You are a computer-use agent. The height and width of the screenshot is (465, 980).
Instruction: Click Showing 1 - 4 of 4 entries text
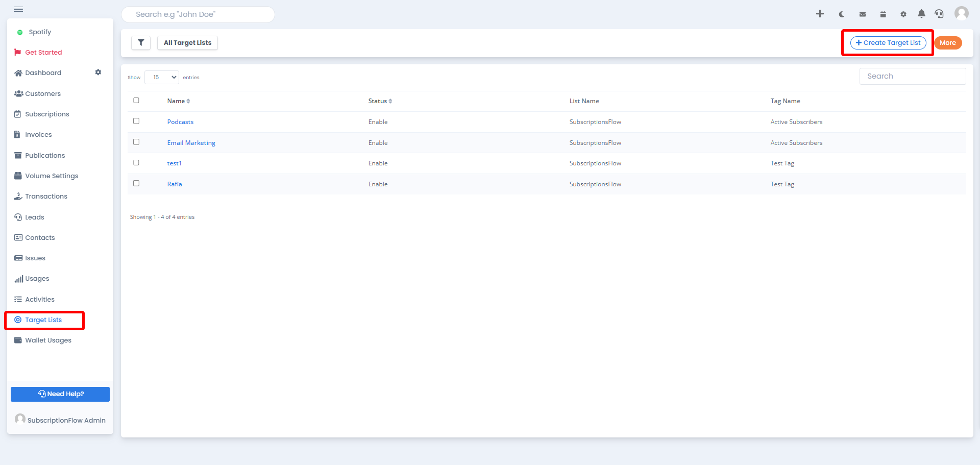(x=162, y=217)
